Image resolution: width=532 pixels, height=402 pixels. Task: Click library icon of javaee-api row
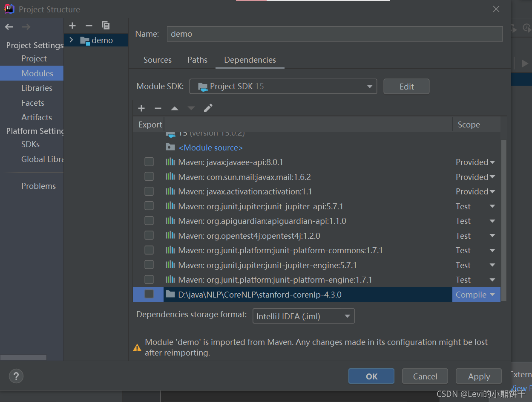point(170,162)
